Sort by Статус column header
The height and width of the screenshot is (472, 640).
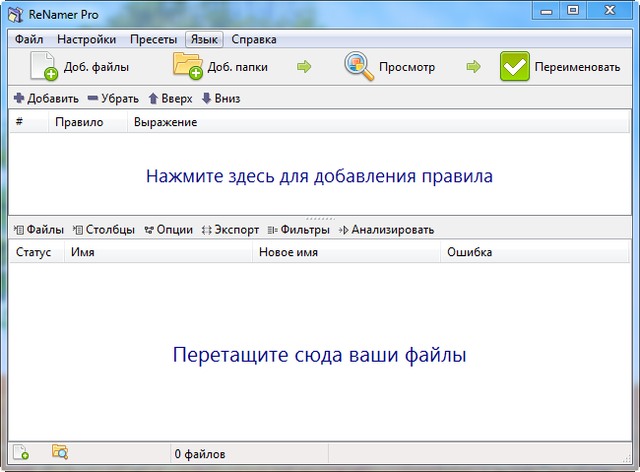coord(37,252)
